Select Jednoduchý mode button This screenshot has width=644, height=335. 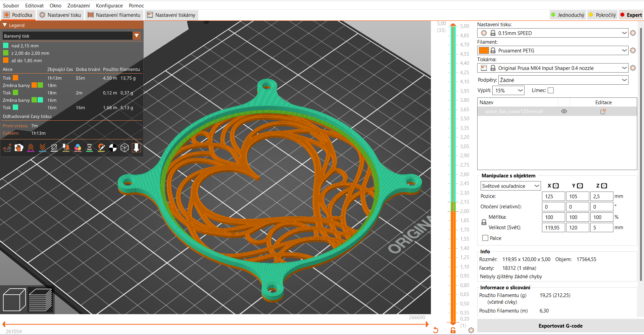click(x=567, y=15)
